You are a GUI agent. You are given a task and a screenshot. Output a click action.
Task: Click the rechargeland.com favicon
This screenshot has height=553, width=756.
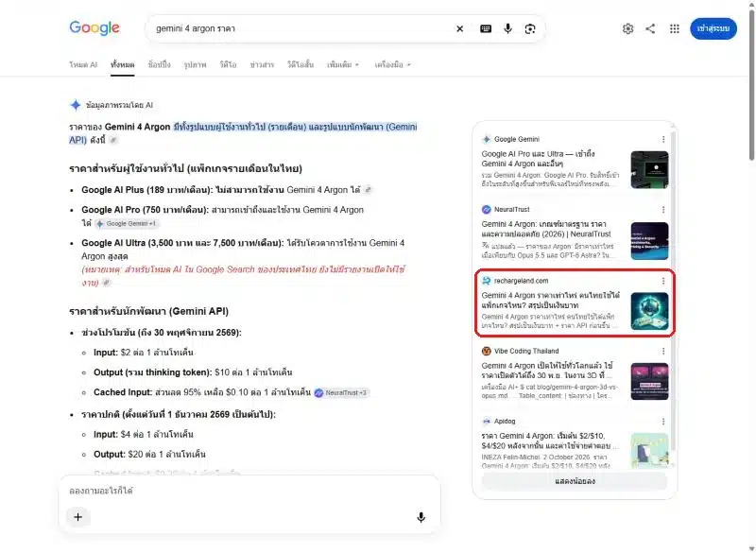(486, 281)
